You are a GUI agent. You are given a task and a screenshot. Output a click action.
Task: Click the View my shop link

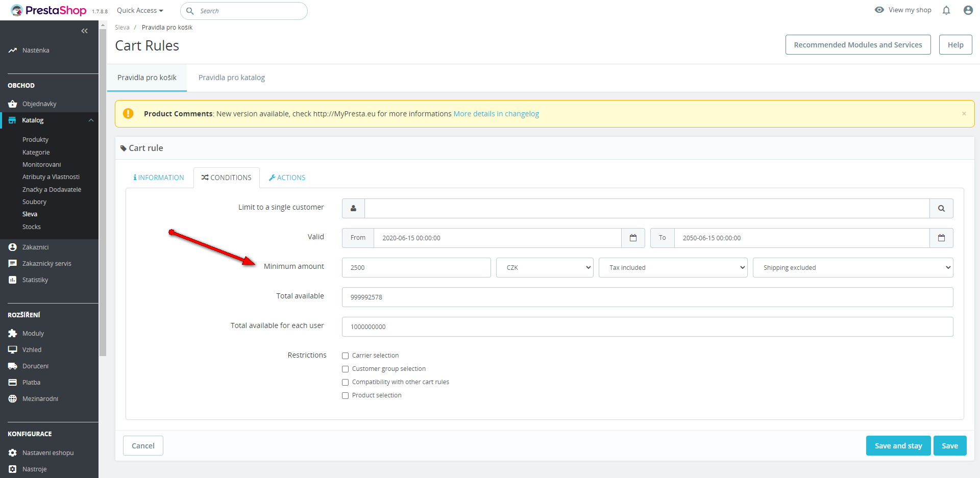pyautogui.click(x=910, y=10)
